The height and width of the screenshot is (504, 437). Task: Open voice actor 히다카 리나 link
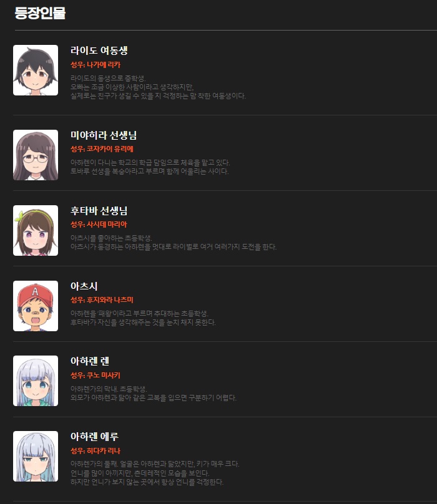pos(104,450)
